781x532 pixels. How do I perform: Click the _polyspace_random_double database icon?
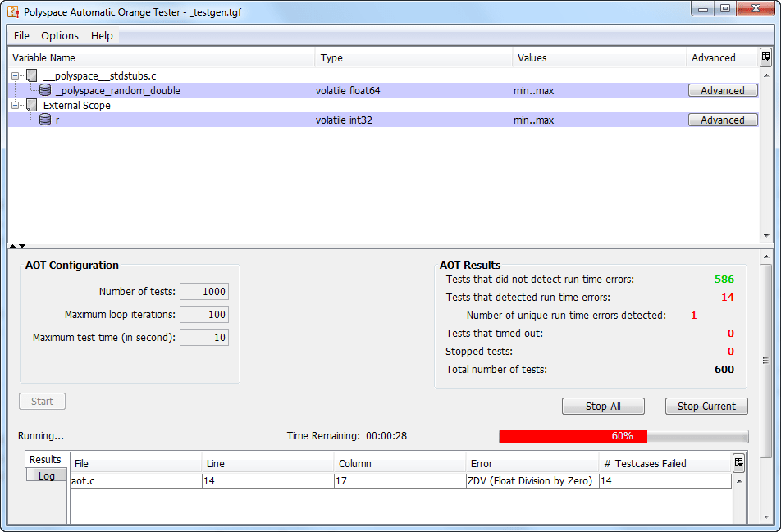click(x=45, y=90)
